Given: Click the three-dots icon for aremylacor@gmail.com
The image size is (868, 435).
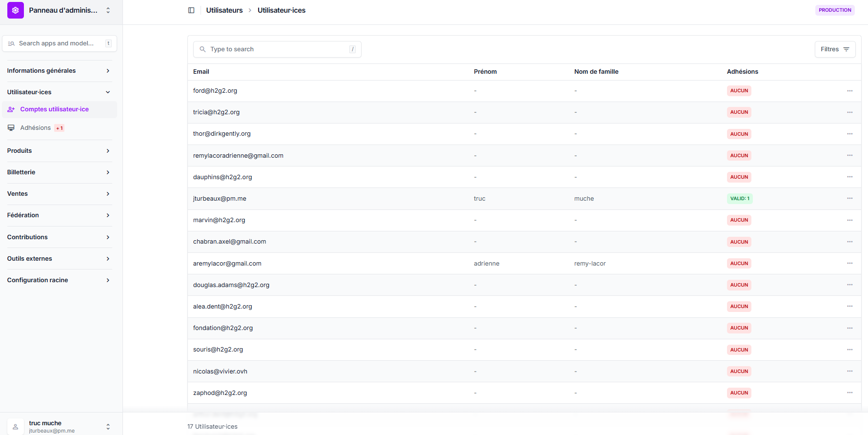Looking at the screenshot, I should (x=849, y=263).
